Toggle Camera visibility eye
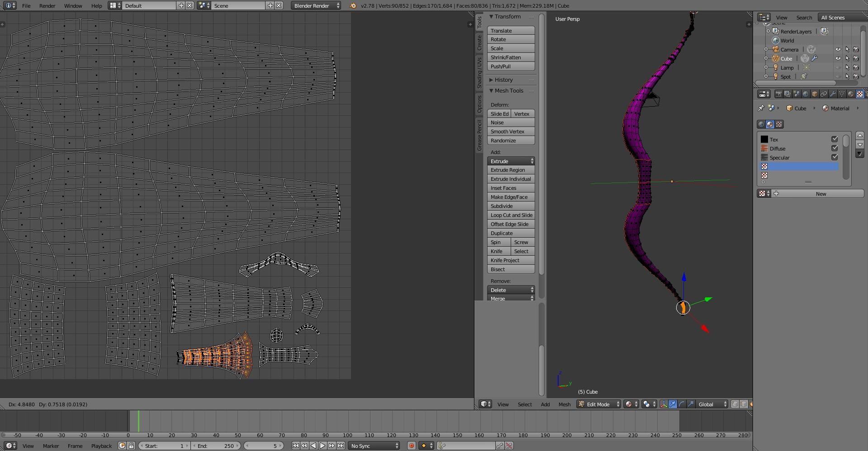Screen dimensions: 868x451 coord(838,49)
